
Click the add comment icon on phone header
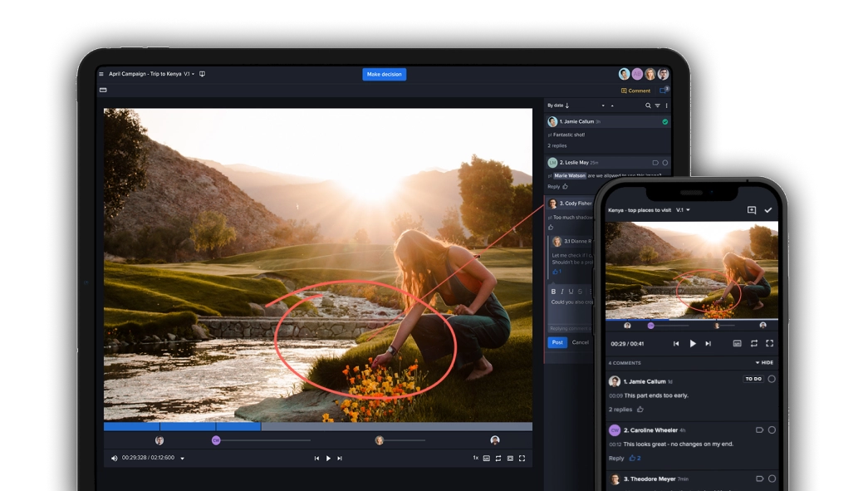pos(751,210)
